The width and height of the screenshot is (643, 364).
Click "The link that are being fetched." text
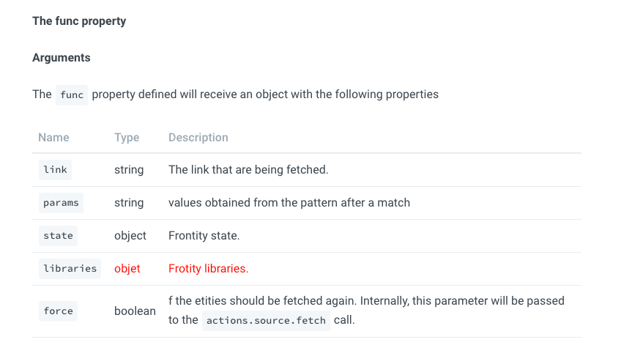coord(248,170)
